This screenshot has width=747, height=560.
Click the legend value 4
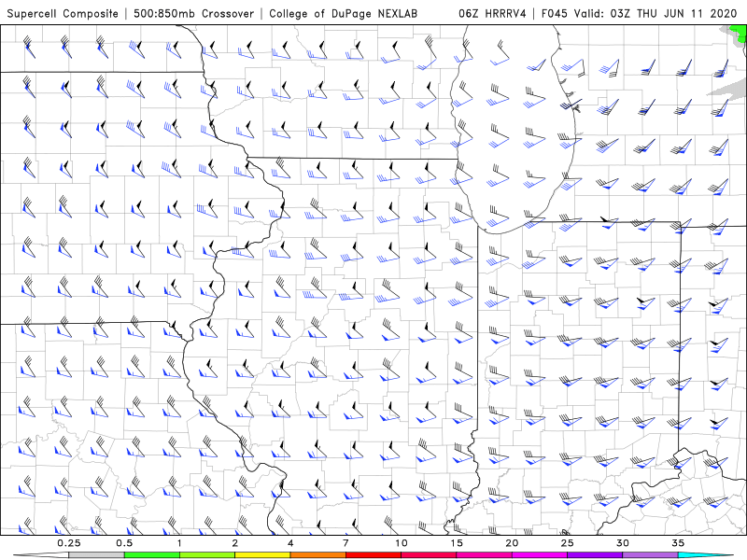tap(290, 543)
